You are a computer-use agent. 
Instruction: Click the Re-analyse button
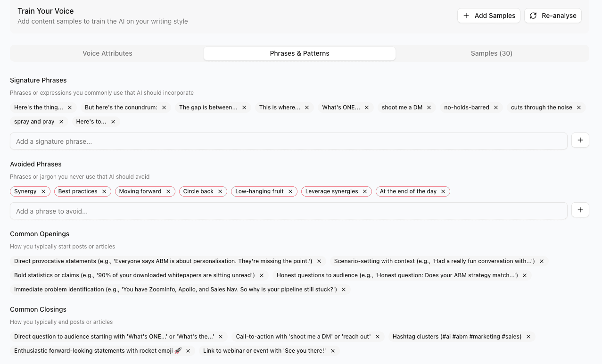click(553, 16)
